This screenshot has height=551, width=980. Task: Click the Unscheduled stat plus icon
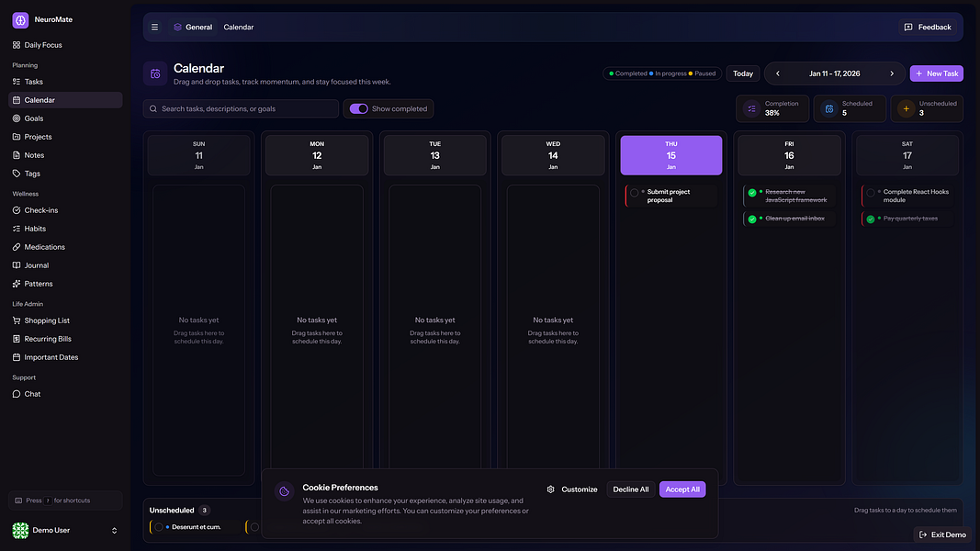906,108
